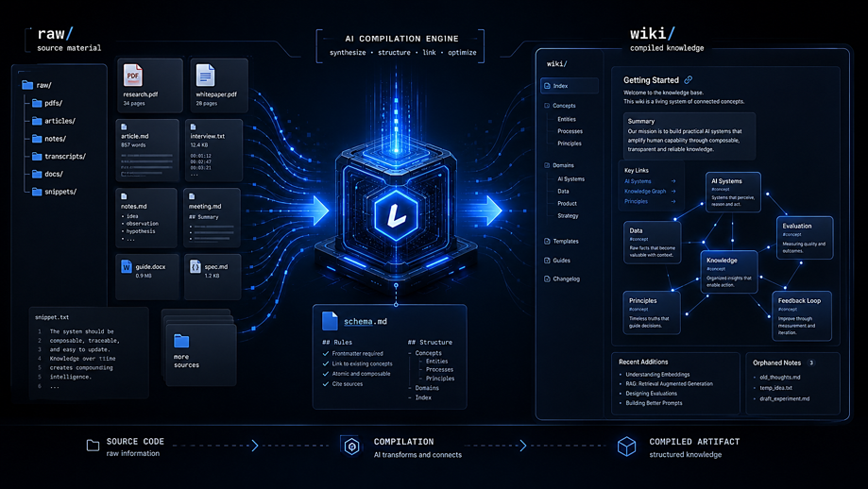This screenshot has width=868, height=489.
Task: Open the transcripts/ folder in raw tree
Action: (59, 156)
